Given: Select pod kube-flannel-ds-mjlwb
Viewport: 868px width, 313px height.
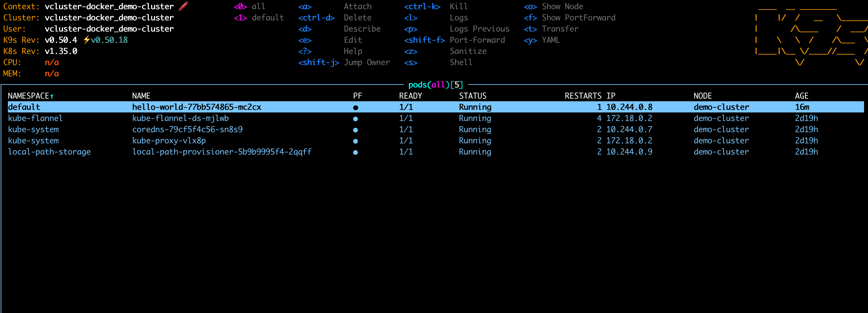Looking at the screenshot, I should point(181,118).
